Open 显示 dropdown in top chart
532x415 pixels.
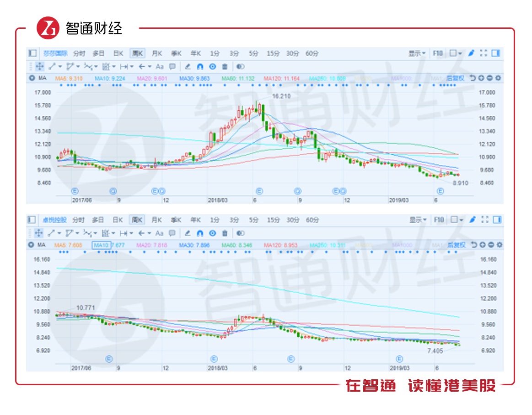tap(417, 53)
